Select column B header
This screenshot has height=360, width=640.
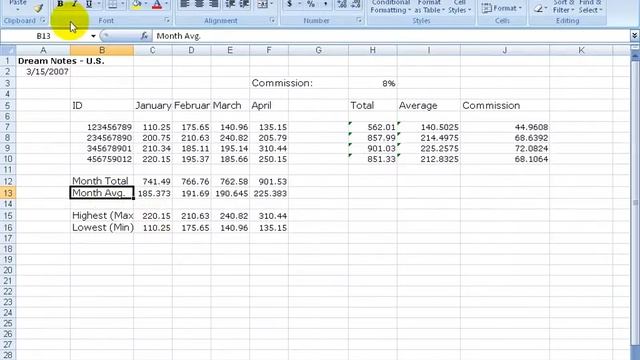(102, 50)
